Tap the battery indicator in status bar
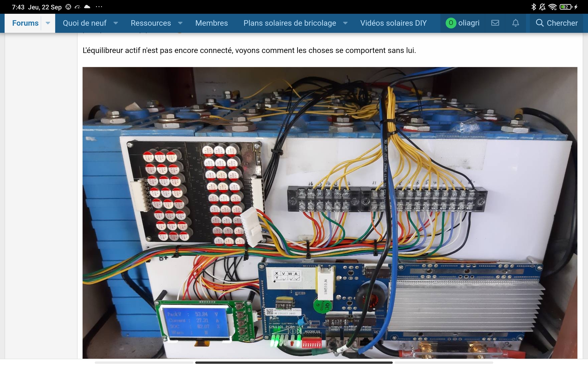Screen dimensions: 588x367 (565, 7)
